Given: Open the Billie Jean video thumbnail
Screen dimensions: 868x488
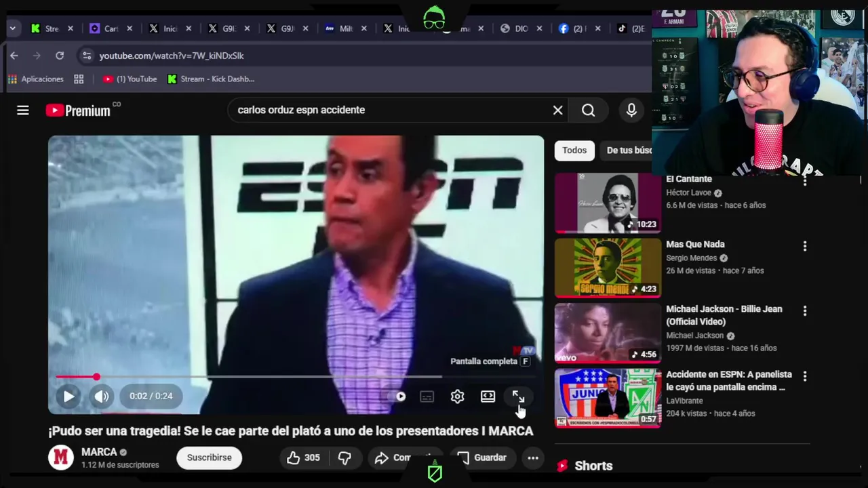Looking at the screenshot, I should (608, 333).
